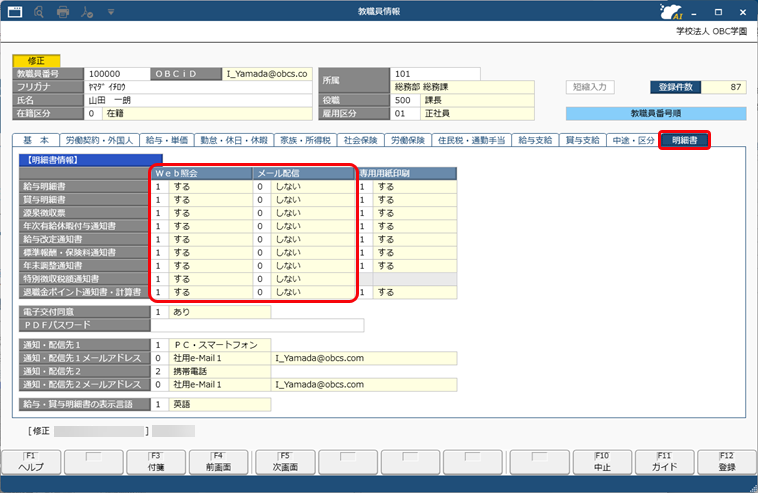Open the 住民税・通勤手当 tab

click(x=471, y=140)
